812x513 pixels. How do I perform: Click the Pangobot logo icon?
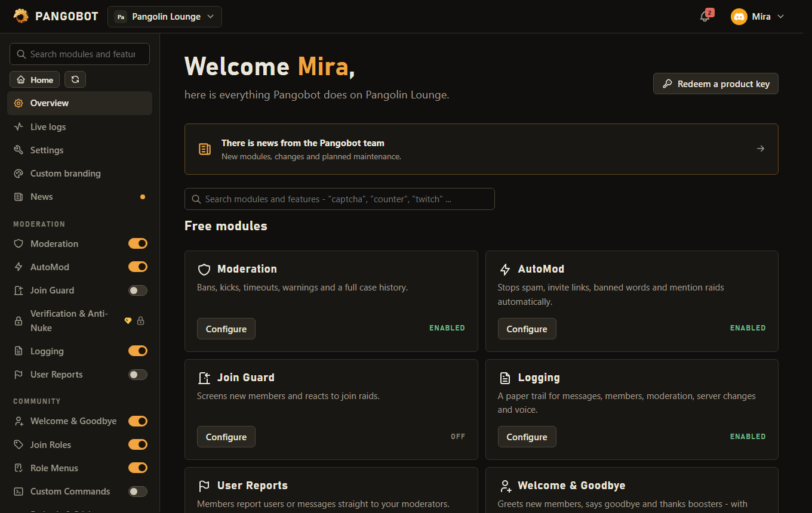(x=21, y=16)
